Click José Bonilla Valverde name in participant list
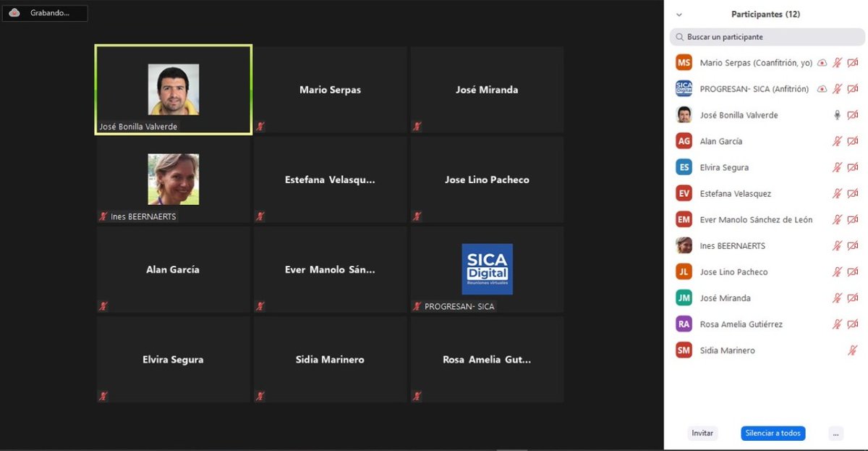The width and height of the screenshot is (868, 451). (x=739, y=115)
